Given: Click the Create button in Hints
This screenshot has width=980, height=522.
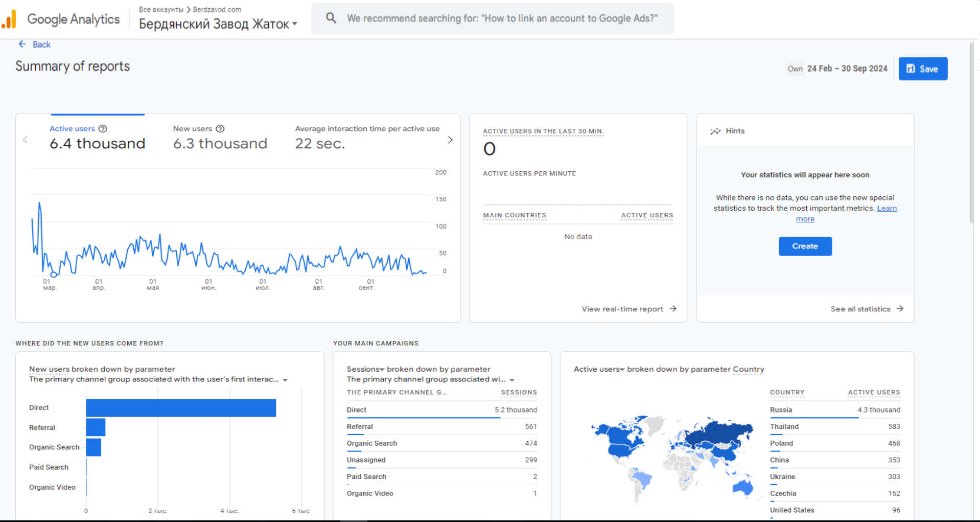Looking at the screenshot, I should 805,246.
